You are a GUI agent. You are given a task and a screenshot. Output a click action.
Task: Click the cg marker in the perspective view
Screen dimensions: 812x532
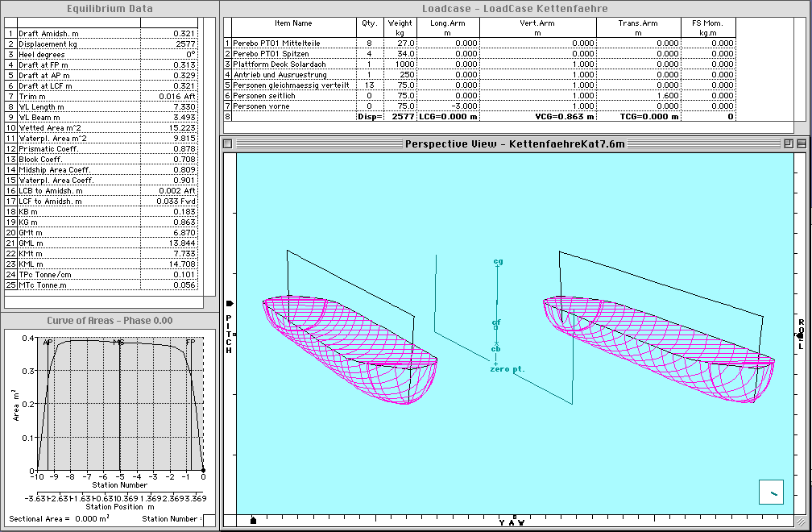[x=498, y=262]
